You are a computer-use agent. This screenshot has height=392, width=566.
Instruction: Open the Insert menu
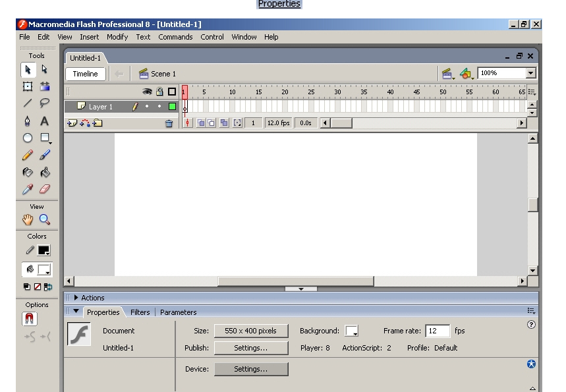pos(89,37)
